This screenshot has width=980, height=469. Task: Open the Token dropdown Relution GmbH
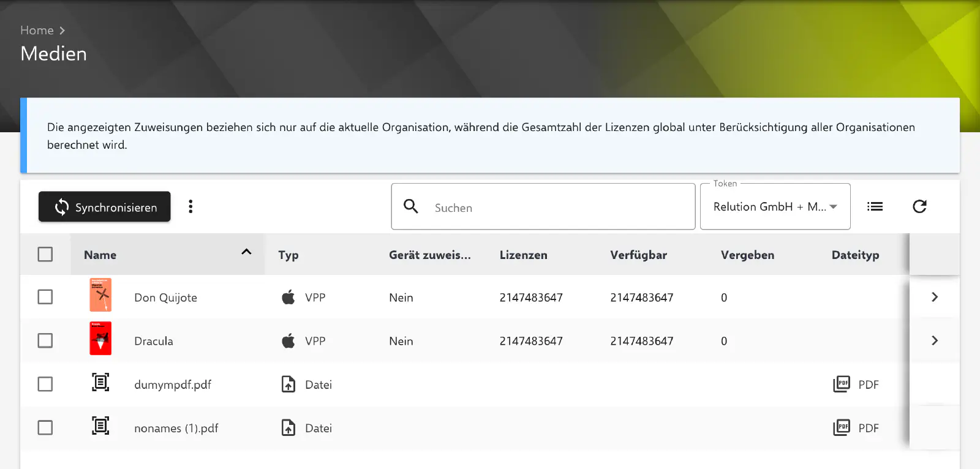pyautogui.click(x=775, y=207)
